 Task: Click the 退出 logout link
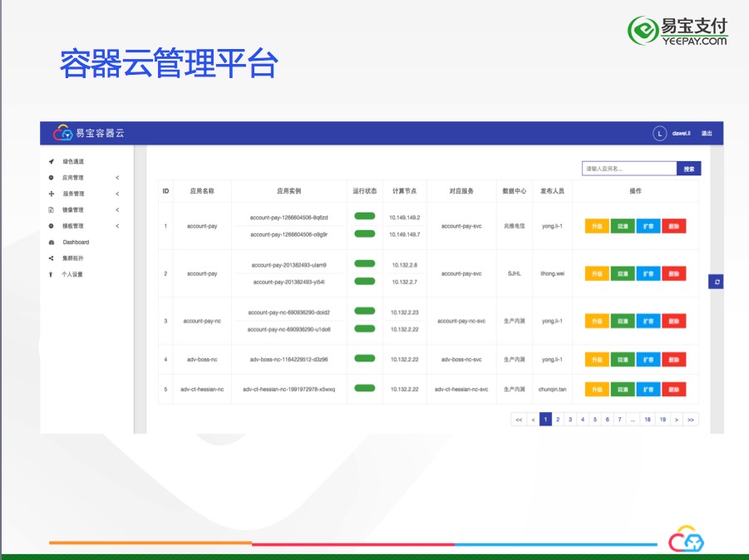tap(707, 134)
